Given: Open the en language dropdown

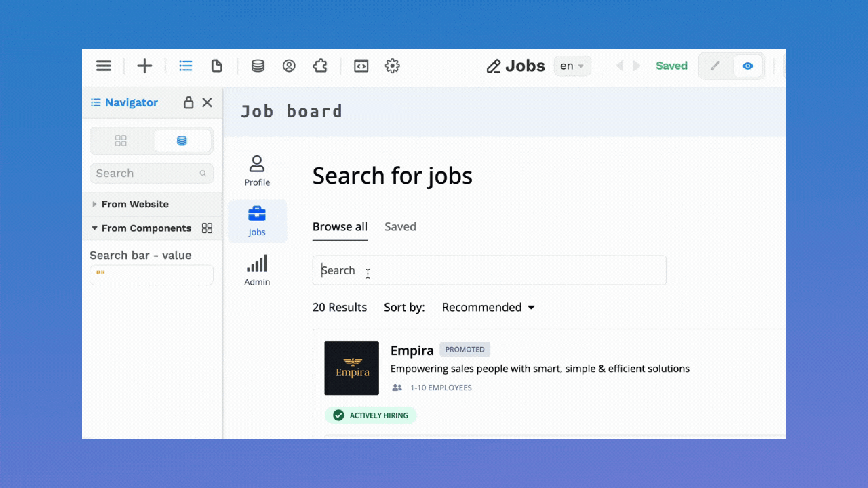Looking at the screenshot, I should point(572,66).
